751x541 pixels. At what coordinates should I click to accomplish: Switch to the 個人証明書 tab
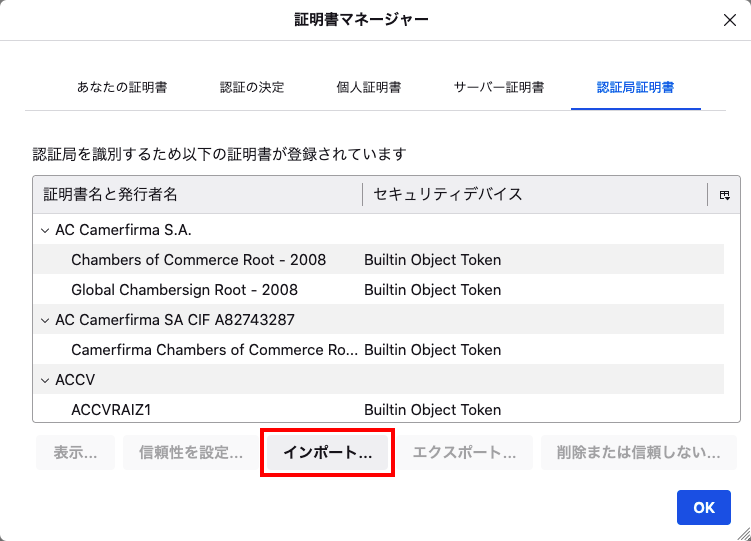click(x=369, y=87)
